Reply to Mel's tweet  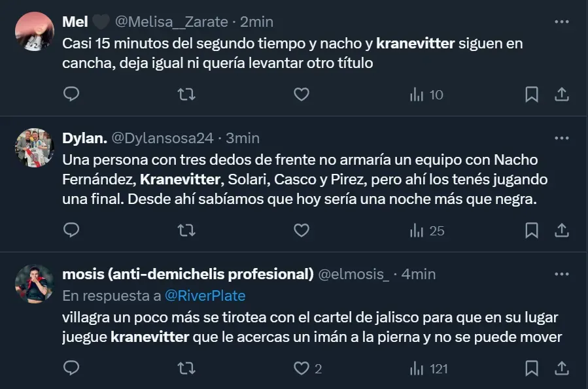[71, 95]
